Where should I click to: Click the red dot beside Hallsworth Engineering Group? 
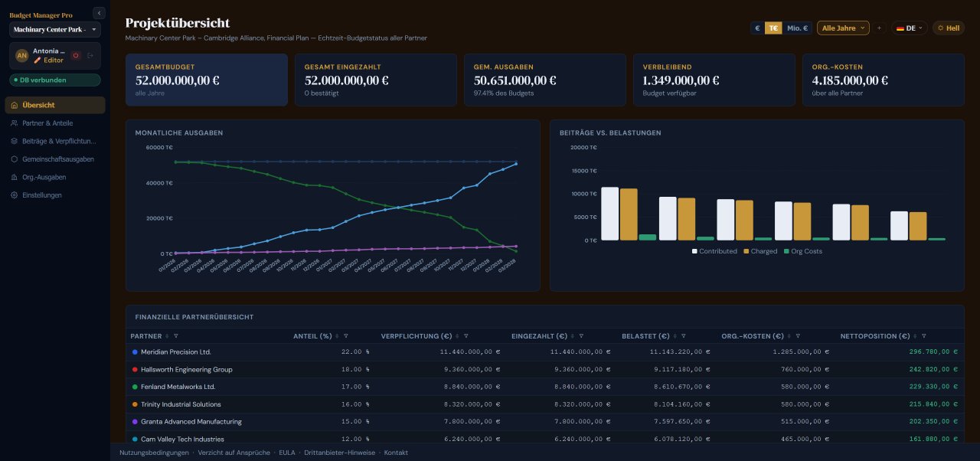tap(135, 370)
